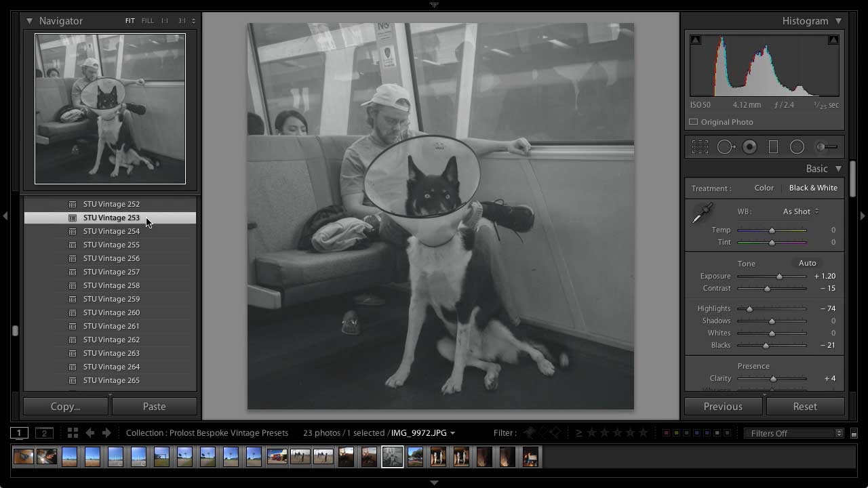The image size is (868, 488).
Task: Filter by rejected photos flag icon
Action: 555,432
